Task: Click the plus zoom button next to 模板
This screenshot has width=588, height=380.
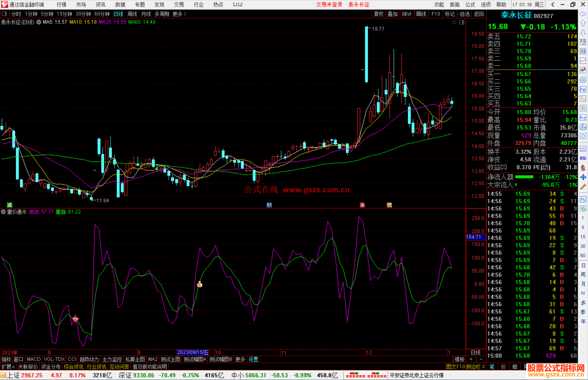Action: 471,359
